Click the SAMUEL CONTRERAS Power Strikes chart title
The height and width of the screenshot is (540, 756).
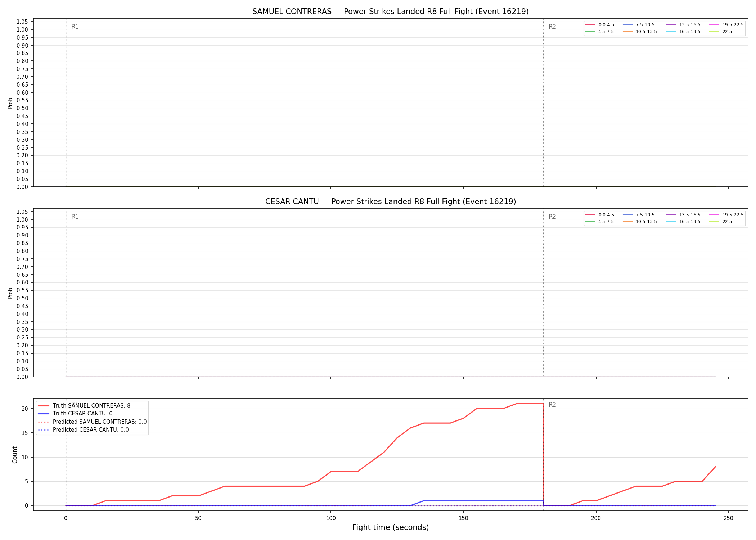coord(390,12)
